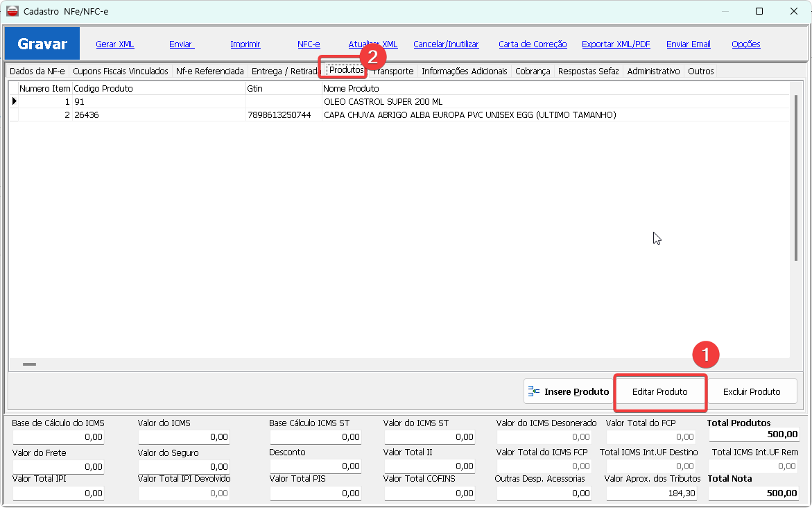Click the Insere Produto button
Image resolution: width=812 pixels, height=508 pixels.
click(569, 391)
